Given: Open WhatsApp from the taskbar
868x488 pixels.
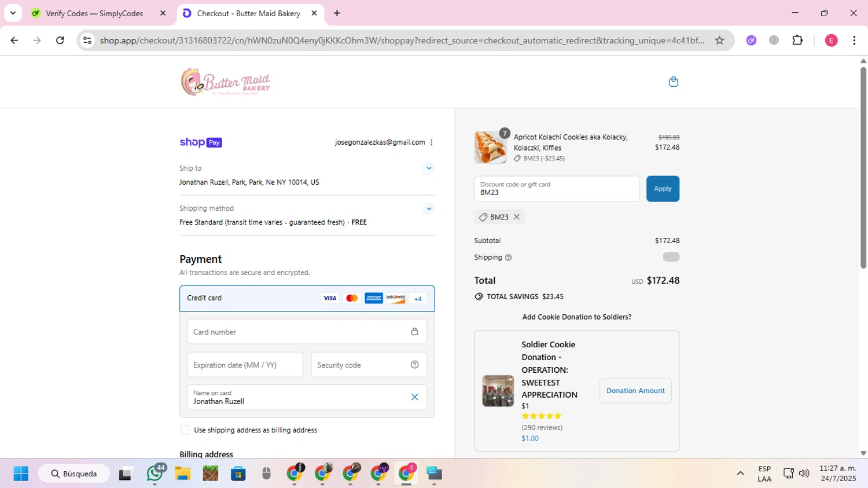Looking at the screenshot, I should [155, 474].
